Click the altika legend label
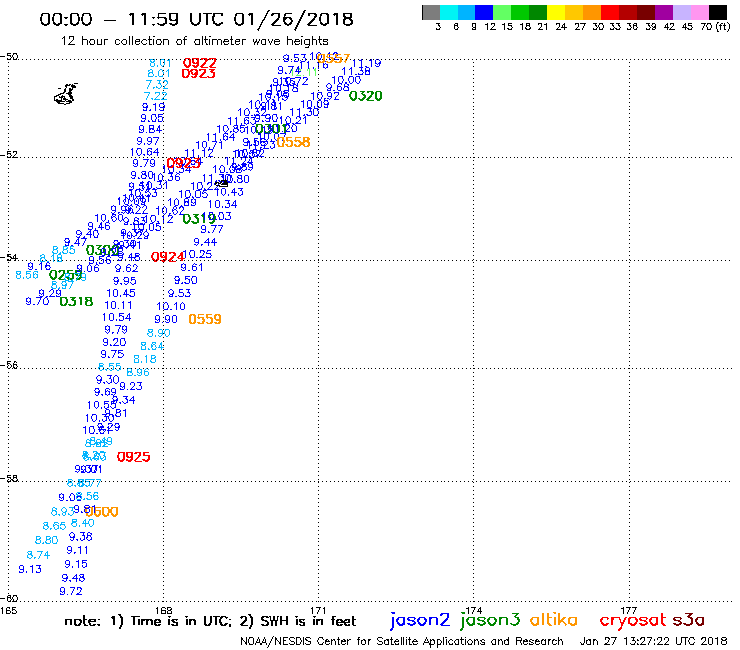Image resolution: width=740 pixels, height=650 pixels. (553, 619)
